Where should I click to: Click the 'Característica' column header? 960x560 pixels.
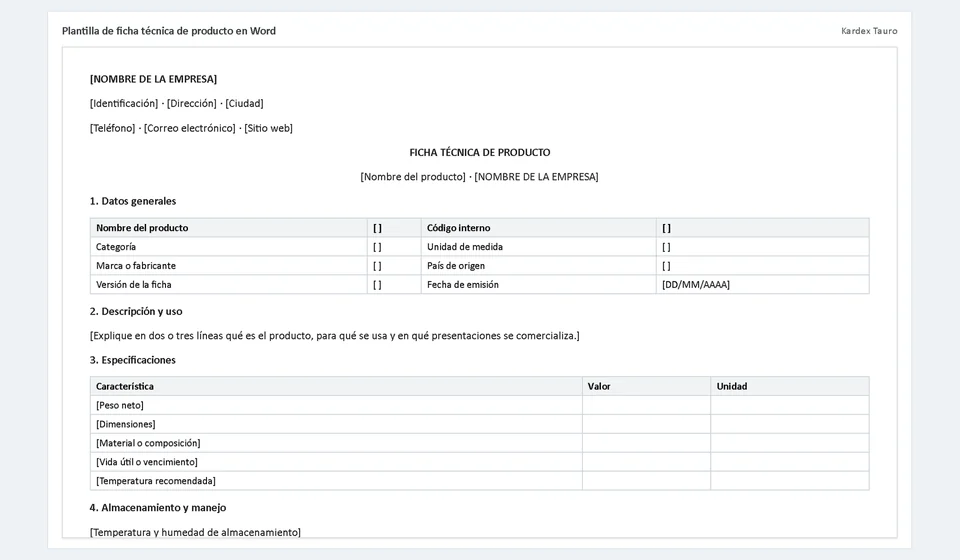(x=336, y=386)
